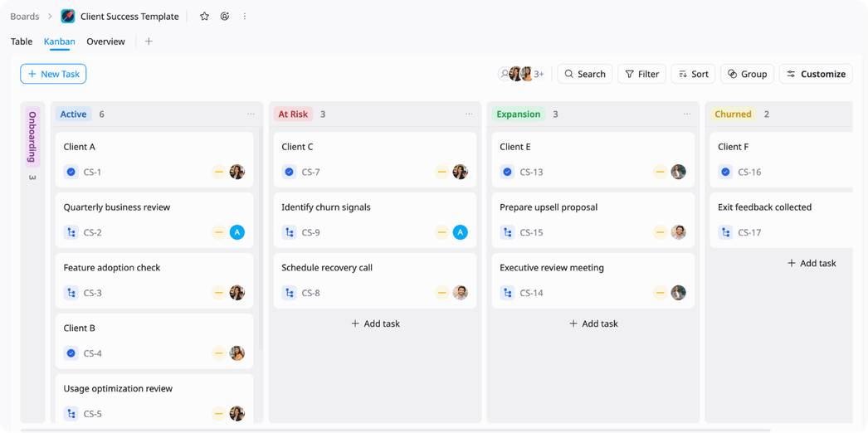Click the subtask icon on CS-14

pyautogui.click(x=507, y=293)
